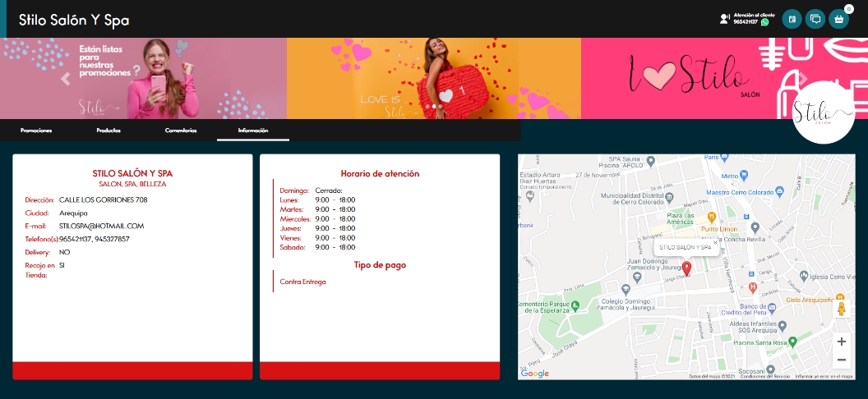The width and height of the screenshot is (868, 399).
Task: Click the Metro shopping icon on map
Action: click(744, 175)
